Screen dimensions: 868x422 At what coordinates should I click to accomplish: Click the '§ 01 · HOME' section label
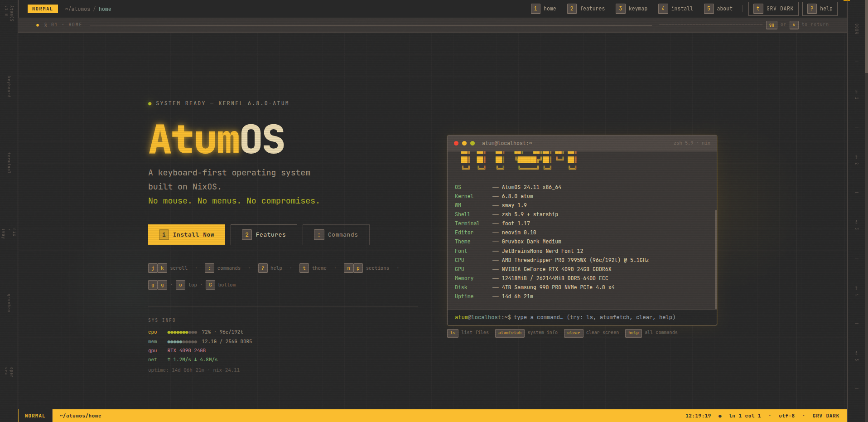pos(63,25)
